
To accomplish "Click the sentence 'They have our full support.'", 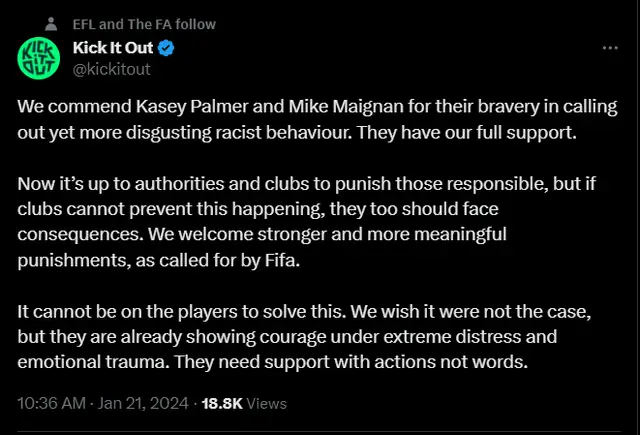I will tap(467, 133).
